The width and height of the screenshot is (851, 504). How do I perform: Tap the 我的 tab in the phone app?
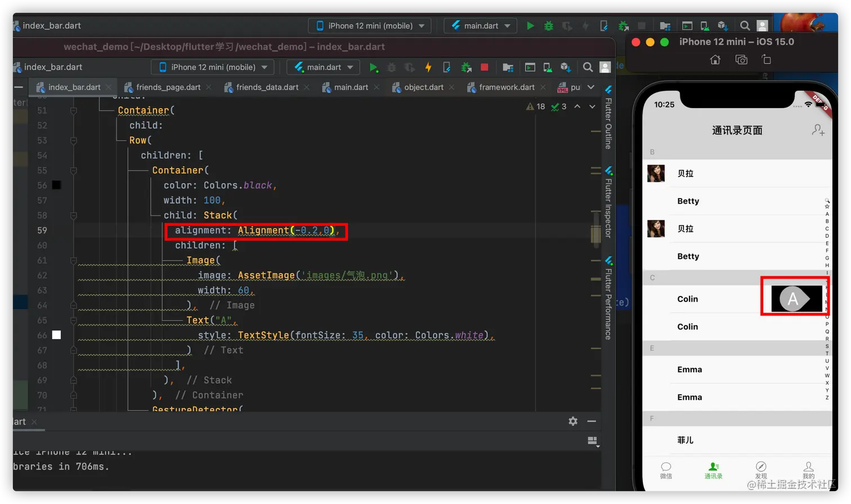[x=808, y=470]
